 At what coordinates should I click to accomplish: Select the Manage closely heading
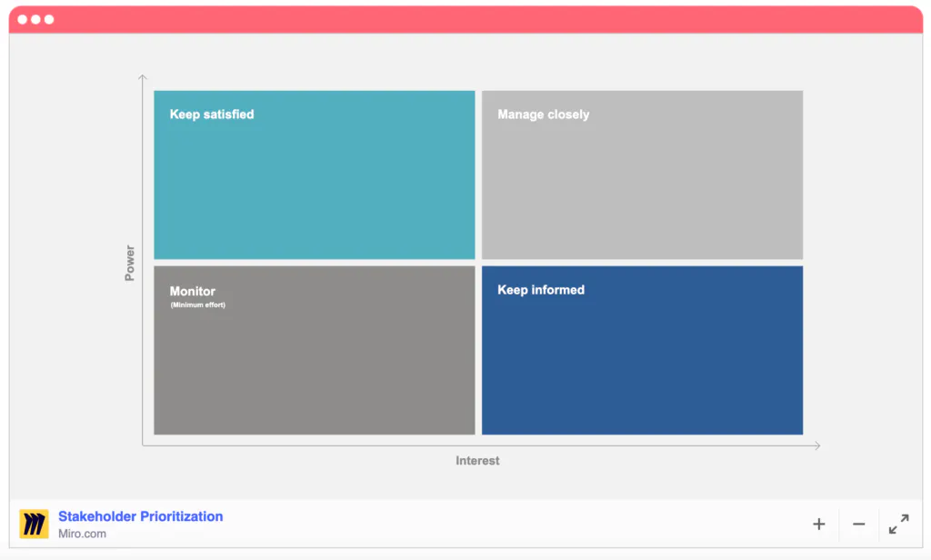tap(543, 115)
